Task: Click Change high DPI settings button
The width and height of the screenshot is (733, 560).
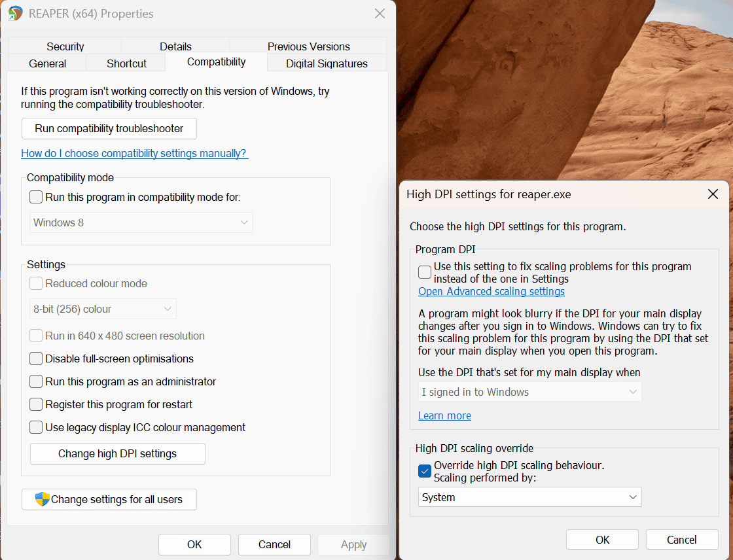Action: coord(117,453)
